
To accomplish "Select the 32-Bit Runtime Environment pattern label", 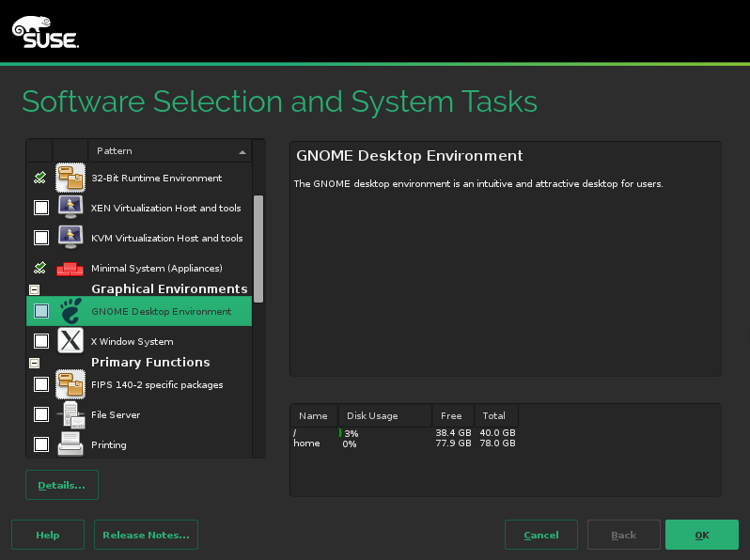I will click(x=156, y=178).
